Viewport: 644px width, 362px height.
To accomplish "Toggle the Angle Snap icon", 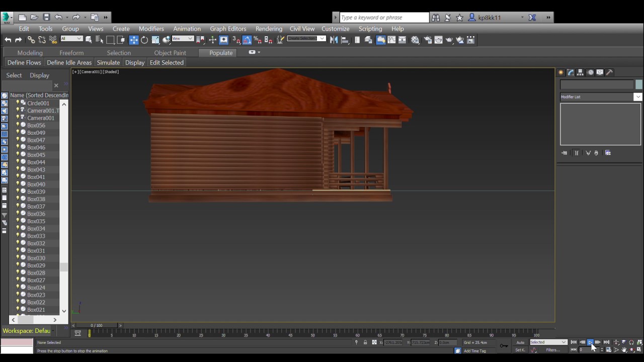I will click(x=247, y=40).
